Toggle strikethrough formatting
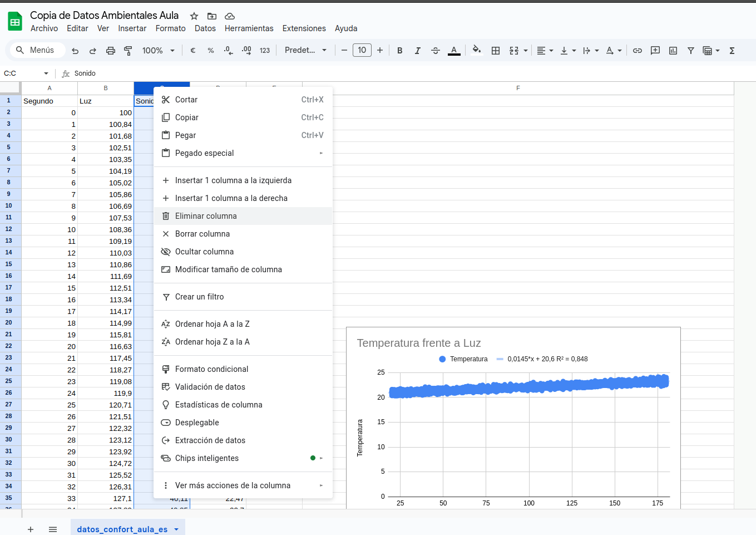 (436, 51)
